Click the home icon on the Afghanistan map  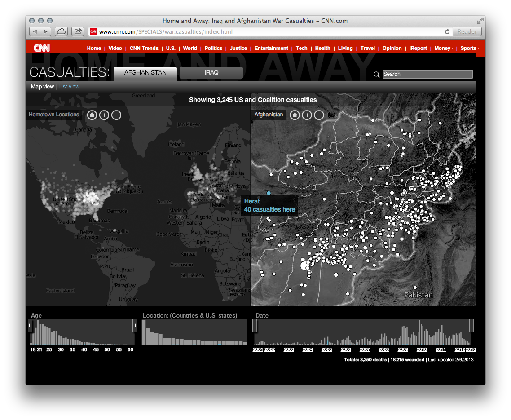click(x=295, y=115)
